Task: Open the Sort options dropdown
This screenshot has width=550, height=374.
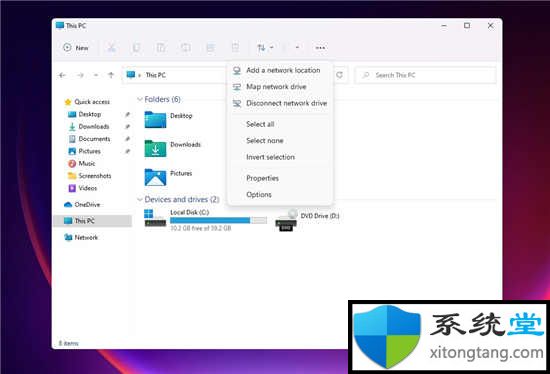Action: pyautogui.click(x=265, y=48)
